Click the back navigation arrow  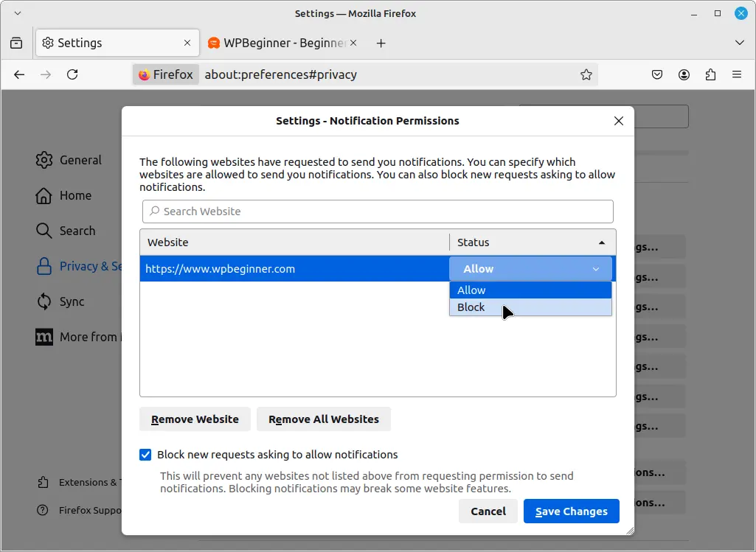tap(19, 74)
